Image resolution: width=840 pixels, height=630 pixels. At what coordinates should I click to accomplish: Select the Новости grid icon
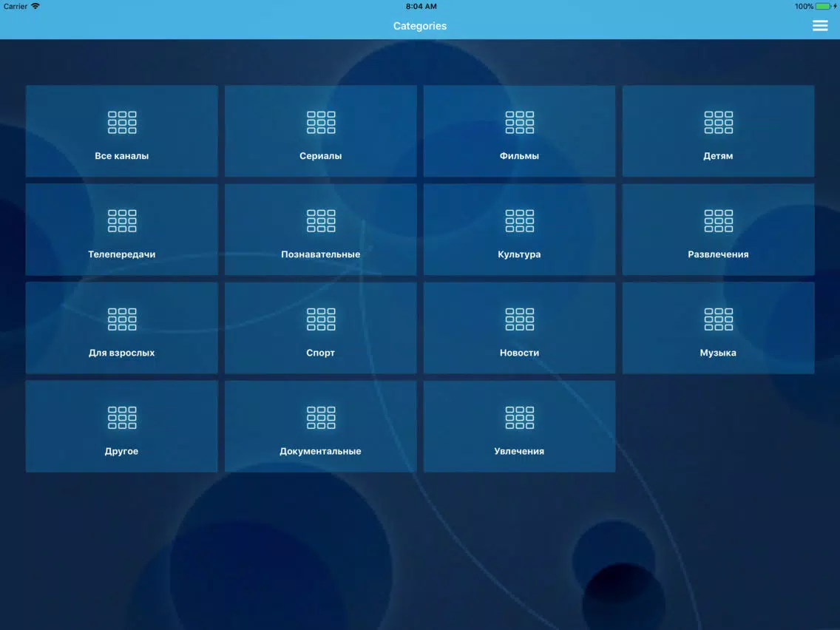tap(520, 319)
